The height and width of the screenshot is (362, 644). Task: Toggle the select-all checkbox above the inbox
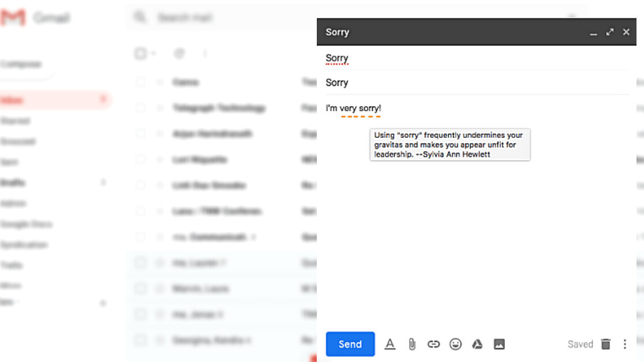(140, 54)
